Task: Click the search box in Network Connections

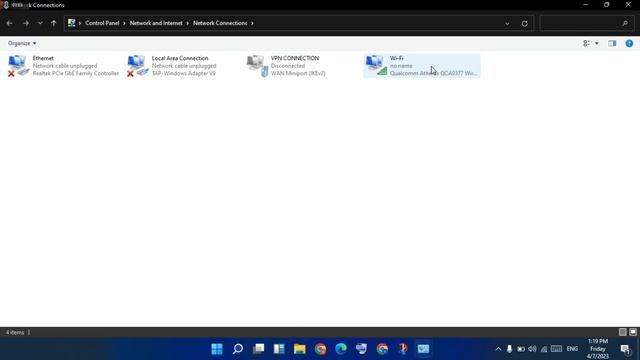Action: [587, 23]
